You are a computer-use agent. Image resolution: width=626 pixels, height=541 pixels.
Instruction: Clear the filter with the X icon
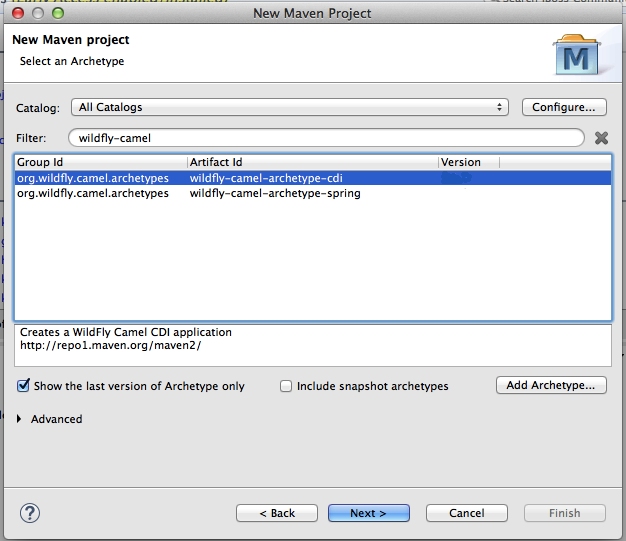tap(601, 138)
